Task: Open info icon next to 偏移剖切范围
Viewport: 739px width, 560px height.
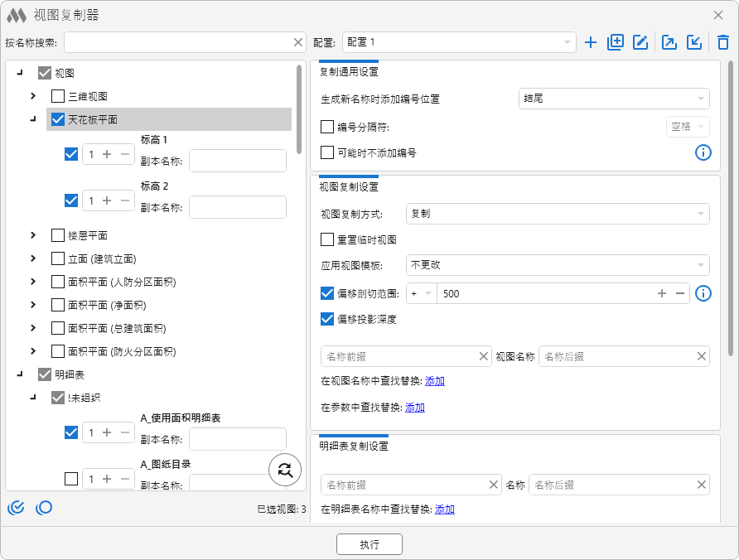Action: (703, 293)
